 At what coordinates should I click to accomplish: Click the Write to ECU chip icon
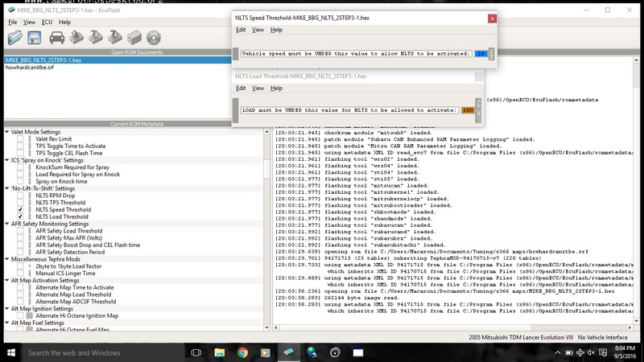pos(96,38)
